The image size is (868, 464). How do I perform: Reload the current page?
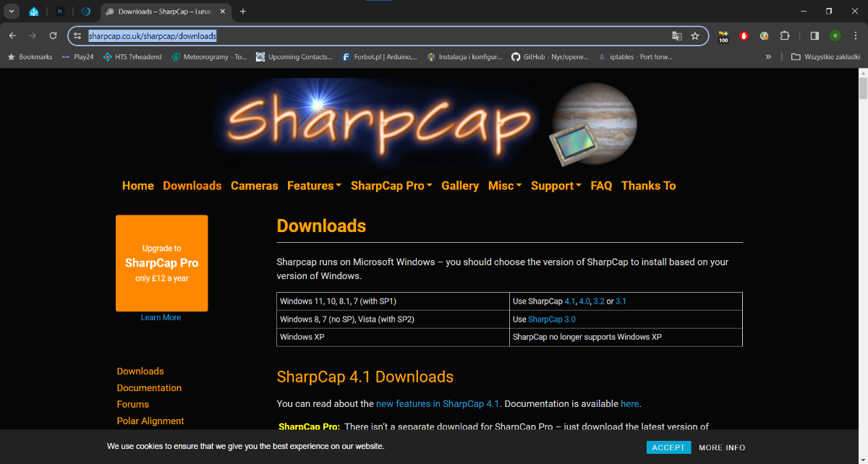tap(53, 35)
